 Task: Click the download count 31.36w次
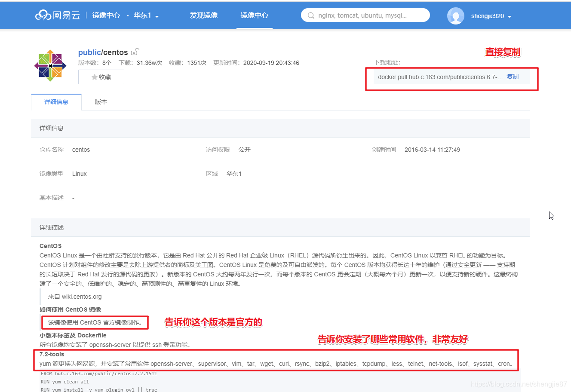(x=149, y=63)
